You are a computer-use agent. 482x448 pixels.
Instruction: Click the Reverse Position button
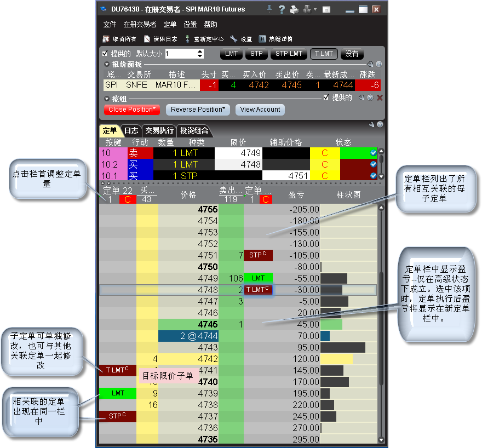pyautogui.click(x=198, y=110)
